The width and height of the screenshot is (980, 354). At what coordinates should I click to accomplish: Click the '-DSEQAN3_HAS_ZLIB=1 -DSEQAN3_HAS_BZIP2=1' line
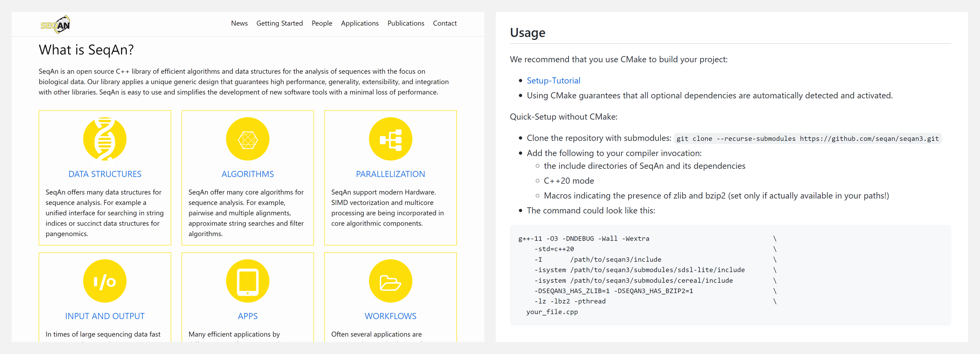click(613, 291)
